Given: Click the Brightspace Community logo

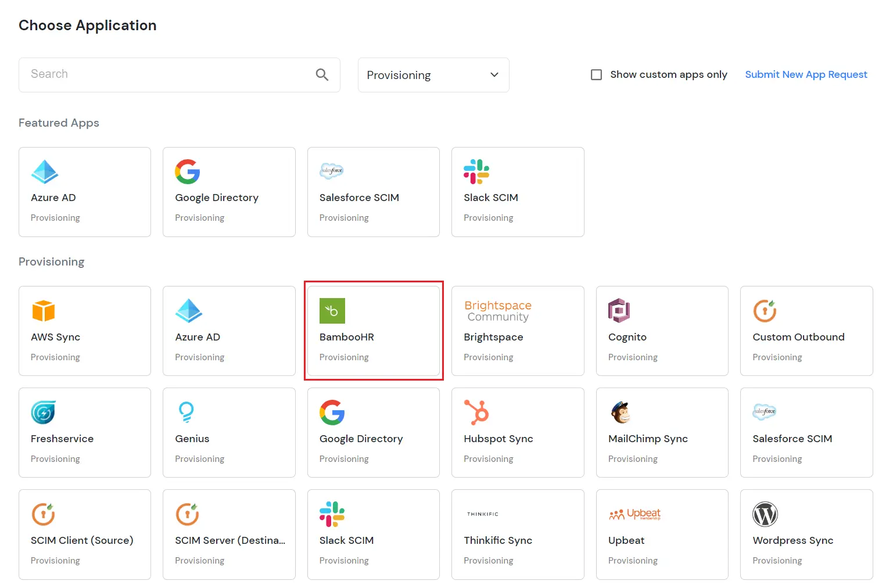Looking at the screenshot, I should tap(498, 311).
